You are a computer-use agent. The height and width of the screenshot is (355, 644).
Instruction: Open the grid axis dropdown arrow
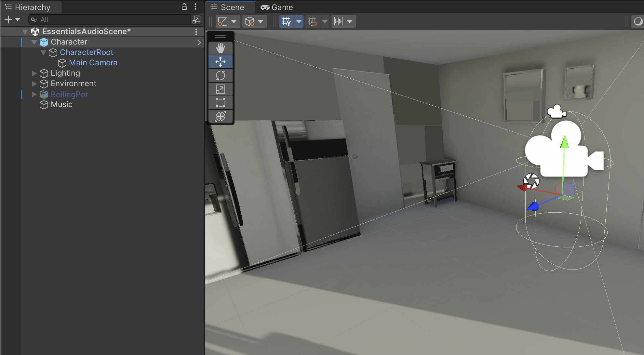click(299, 21)
